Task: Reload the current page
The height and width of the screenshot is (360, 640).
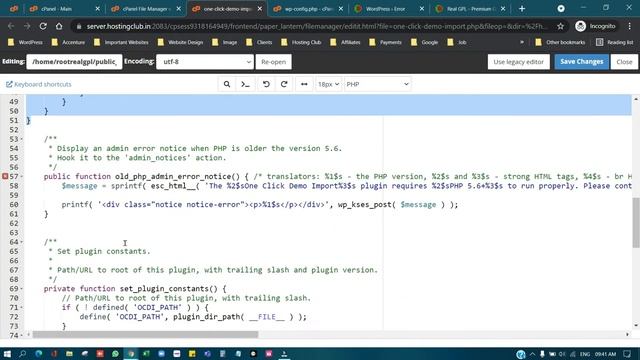Action: click(x=43, y=26)
